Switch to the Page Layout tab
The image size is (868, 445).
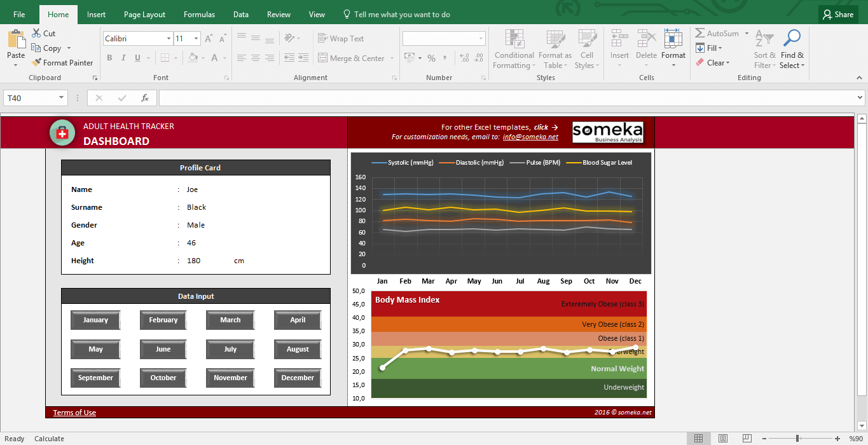point(144,15)
